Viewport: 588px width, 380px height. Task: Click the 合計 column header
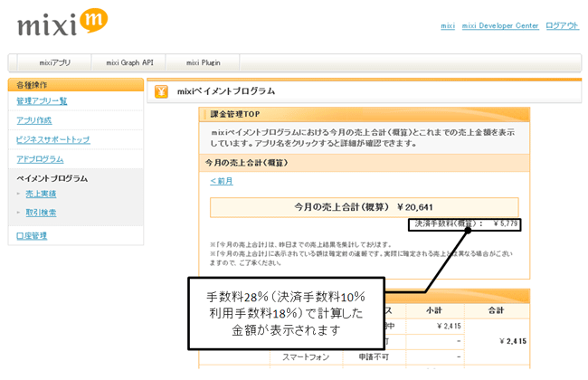[496, 310]
